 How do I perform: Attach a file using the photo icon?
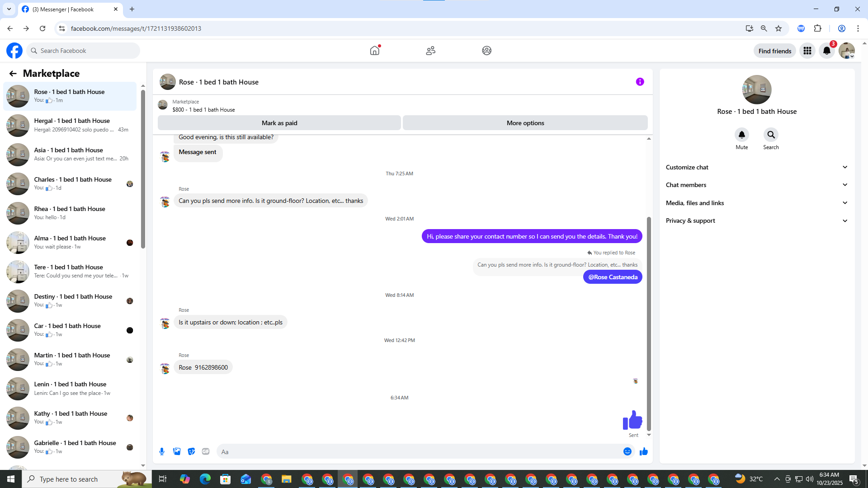(177, 451)
